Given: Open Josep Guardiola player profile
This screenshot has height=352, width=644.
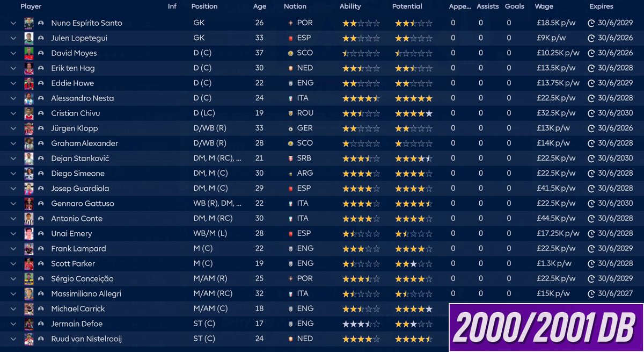Looking at the screenshot, I should click(x=79, y=189).
